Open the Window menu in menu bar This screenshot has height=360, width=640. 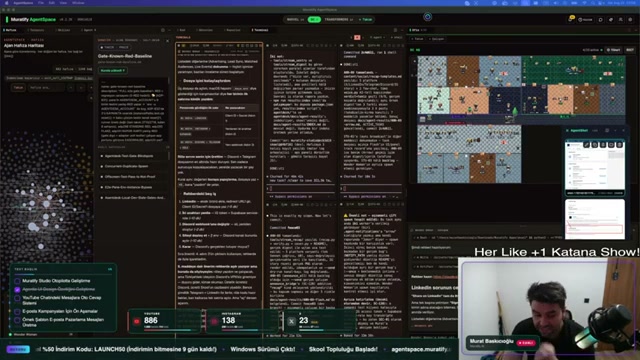click(x=78, y=3)
